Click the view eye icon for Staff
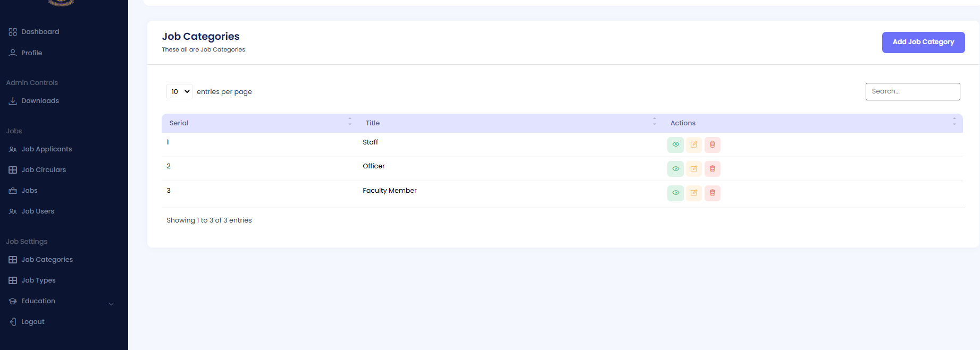Screen dimensions: 980x350 tap(675, 144)
